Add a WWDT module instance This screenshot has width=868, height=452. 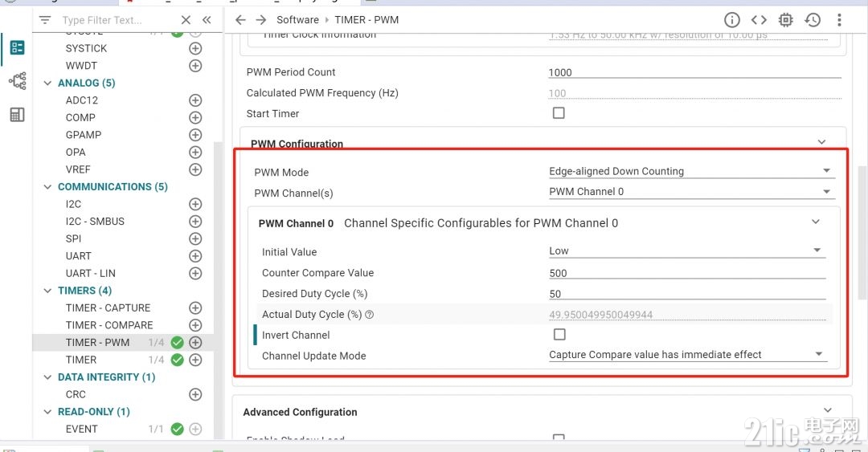point(195,66)
